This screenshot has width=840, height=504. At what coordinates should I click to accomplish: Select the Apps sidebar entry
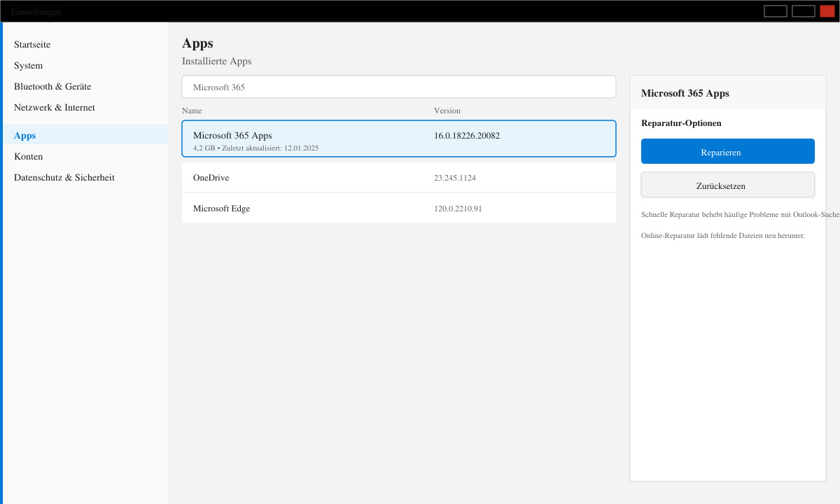coord(85,134)
